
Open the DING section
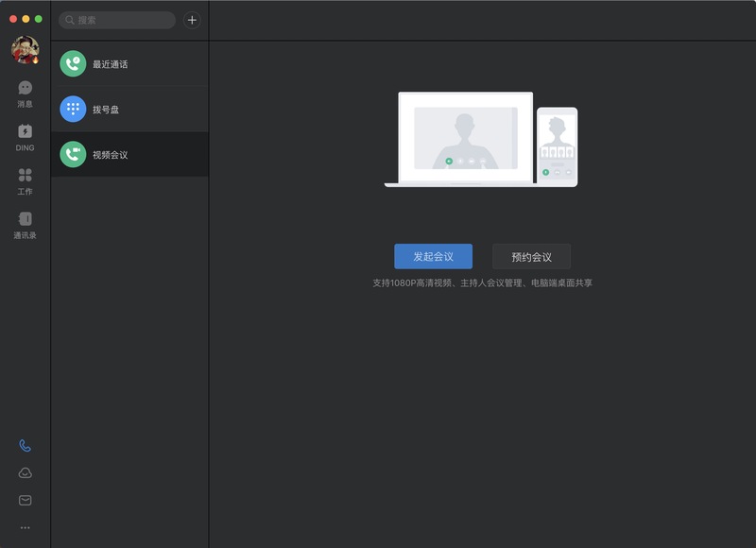(x=26, y=138)
